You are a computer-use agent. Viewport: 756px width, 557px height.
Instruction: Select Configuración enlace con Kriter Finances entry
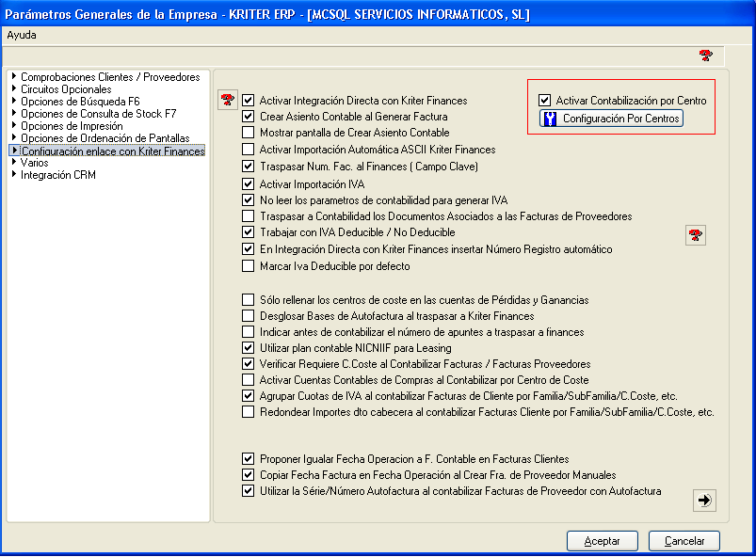pyautogui.click(x=113, y=151)
